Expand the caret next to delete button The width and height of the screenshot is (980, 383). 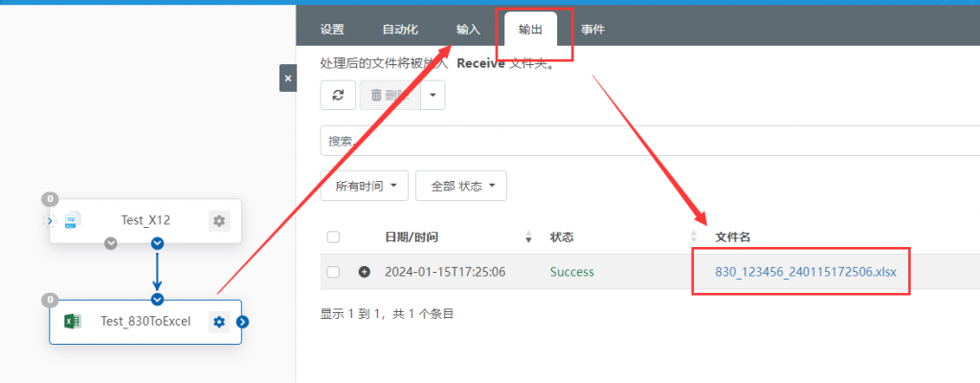pyautogui.click(x=434, y=95)
